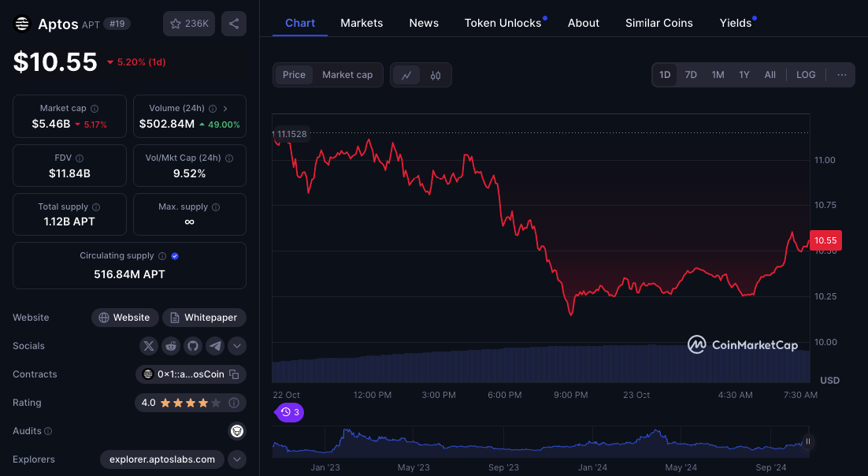
Task: Open the Yields tab
Action: click(x=737, y=24)
